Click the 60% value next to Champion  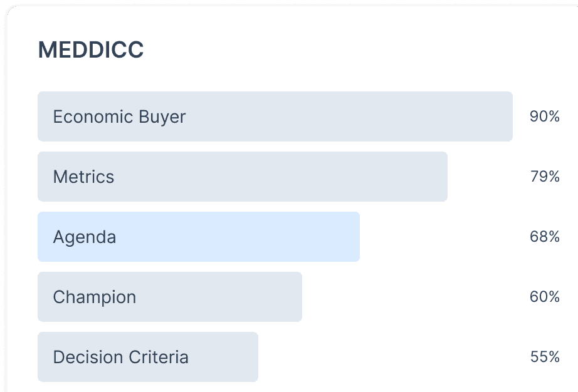pos(544,297)
